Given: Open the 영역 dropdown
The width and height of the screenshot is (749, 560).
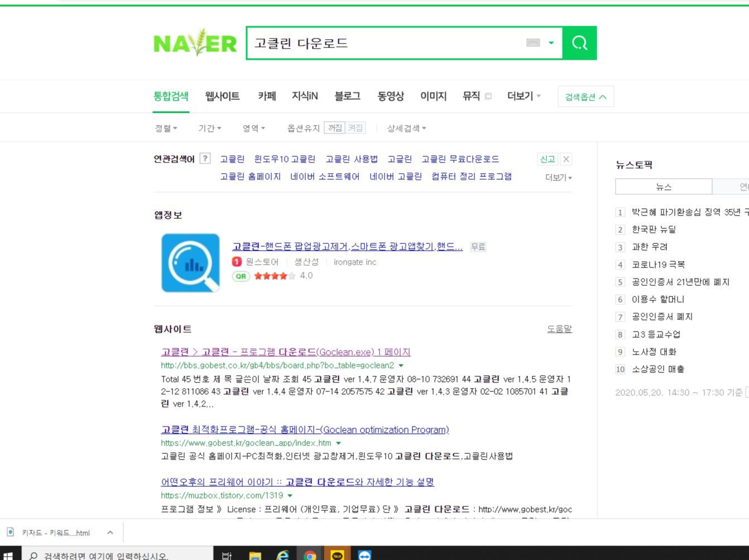Looking at the screenshot, I should 253,128.
